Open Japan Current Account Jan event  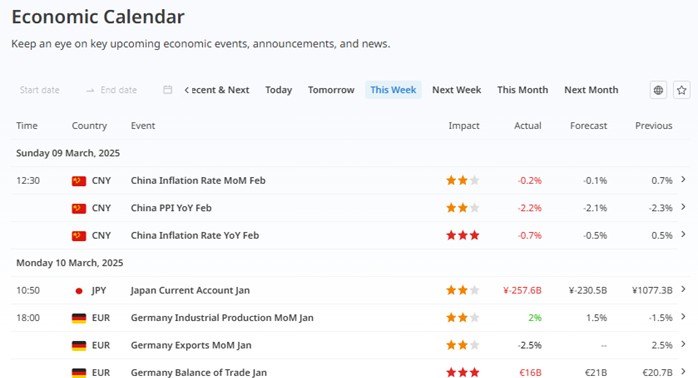[190, 290]
